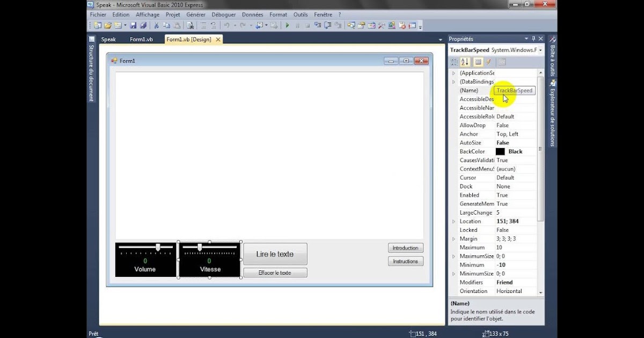Open the Déboguer menu
Viewport: 644px width, 338px height.
[x=223, y=14]
